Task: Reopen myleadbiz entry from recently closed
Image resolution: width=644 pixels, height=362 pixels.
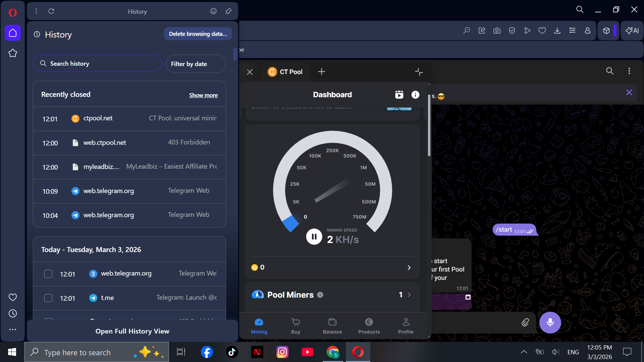Action: tap(129, 167)
